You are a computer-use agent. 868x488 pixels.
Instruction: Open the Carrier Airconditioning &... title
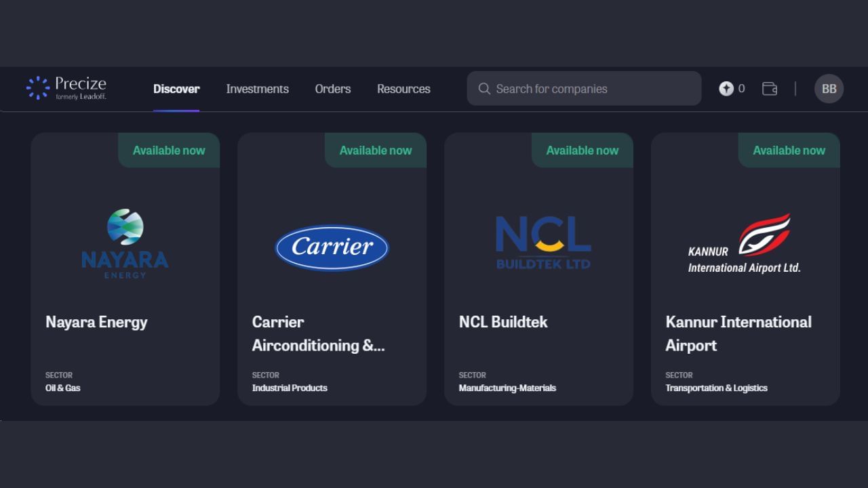(x=318, y=333)
